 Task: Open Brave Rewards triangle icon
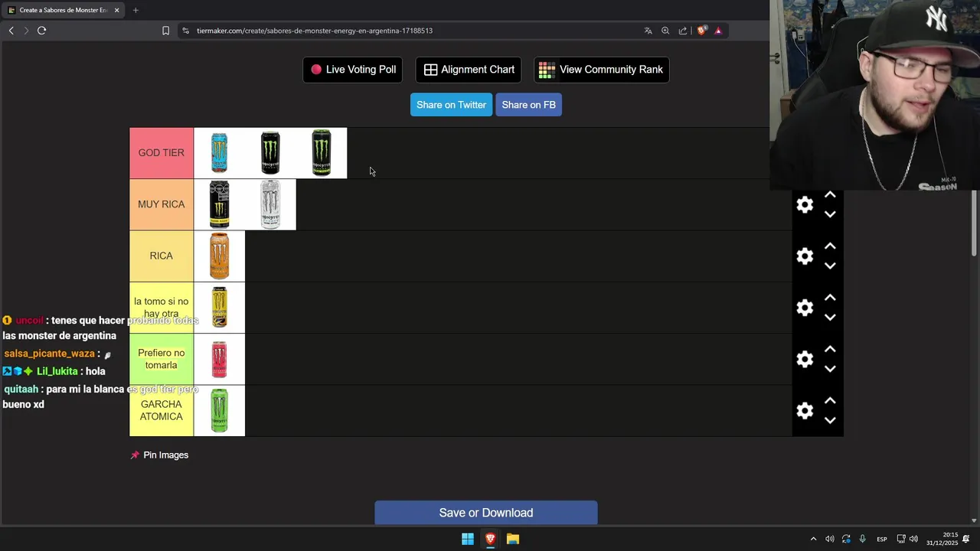[718, 31]
